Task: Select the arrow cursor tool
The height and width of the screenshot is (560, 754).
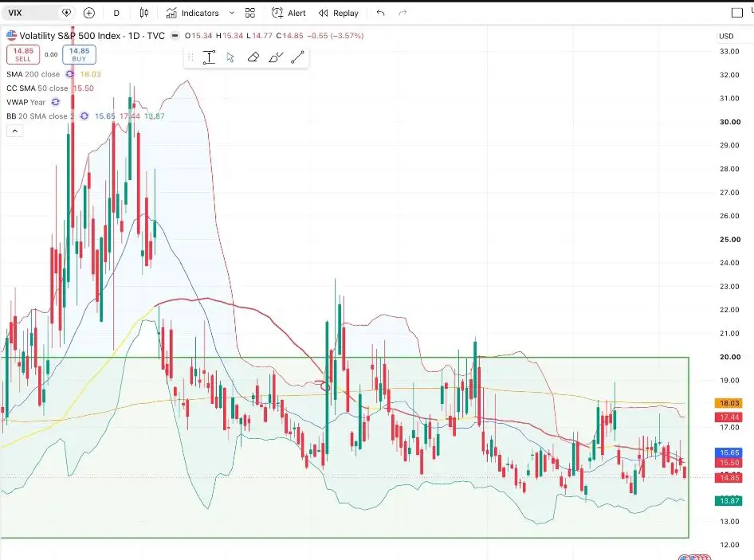Action: 230,57
